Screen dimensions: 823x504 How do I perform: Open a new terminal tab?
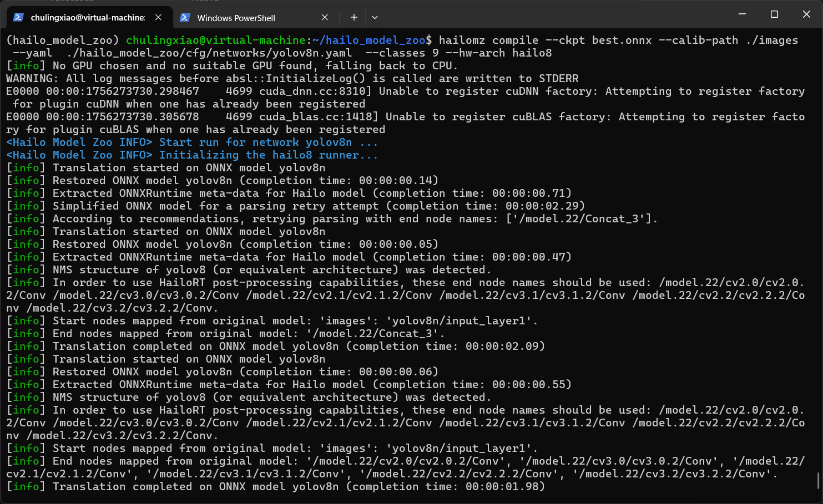pyautogui.click(x=354, y=17)
